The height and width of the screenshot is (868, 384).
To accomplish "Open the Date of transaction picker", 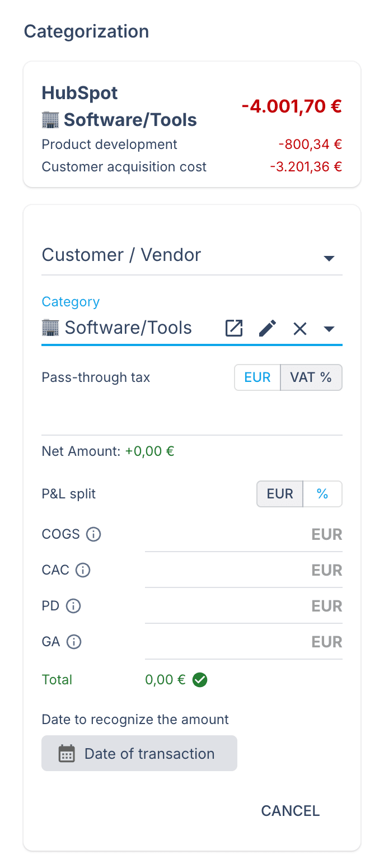I will pyautogui.click(x=139, y=754).
